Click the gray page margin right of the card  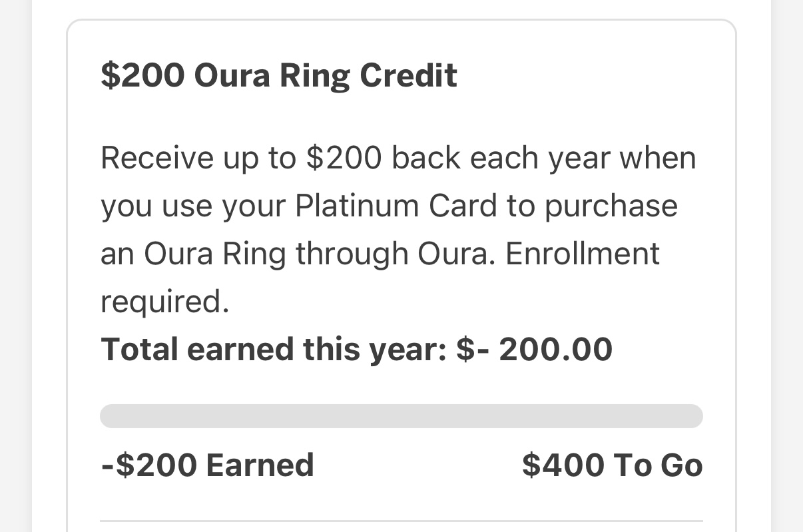(x=787, y=266)
